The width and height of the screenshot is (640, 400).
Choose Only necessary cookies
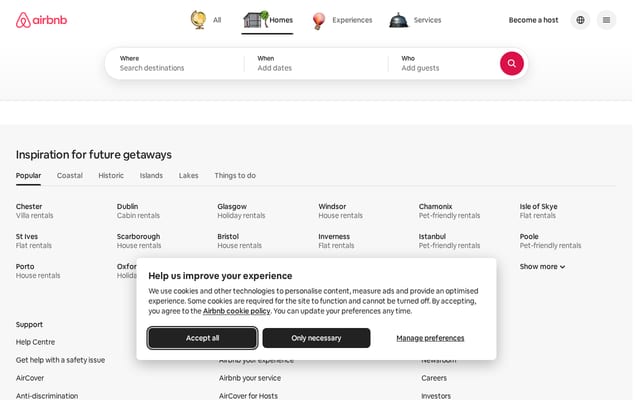tap(316, 338)
